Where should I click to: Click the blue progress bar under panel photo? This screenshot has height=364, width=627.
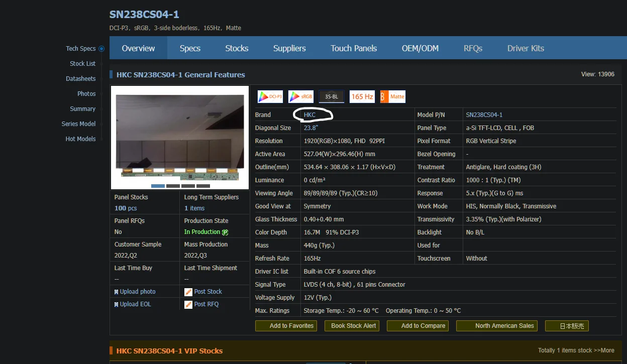point(157,186)
